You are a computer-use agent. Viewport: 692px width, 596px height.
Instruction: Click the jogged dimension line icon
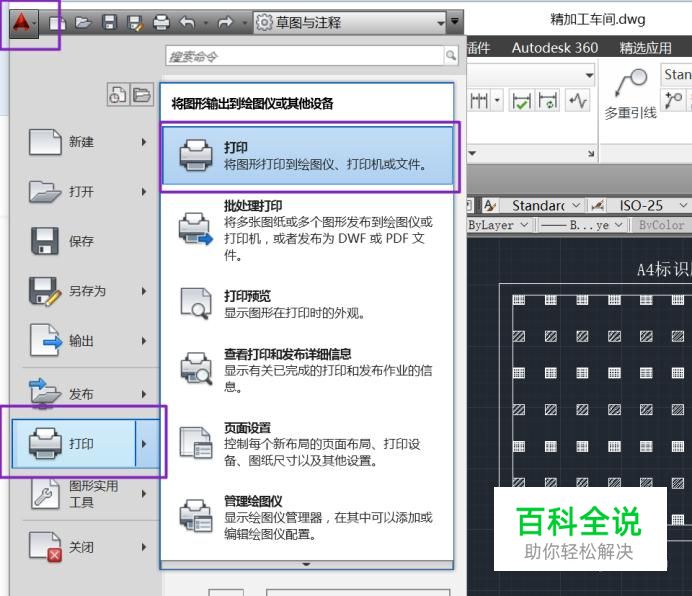[578, 100]
